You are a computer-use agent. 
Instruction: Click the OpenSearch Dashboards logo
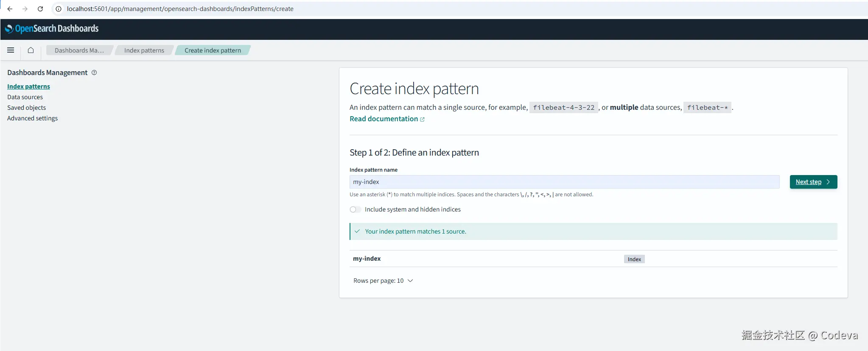(52, 29)
